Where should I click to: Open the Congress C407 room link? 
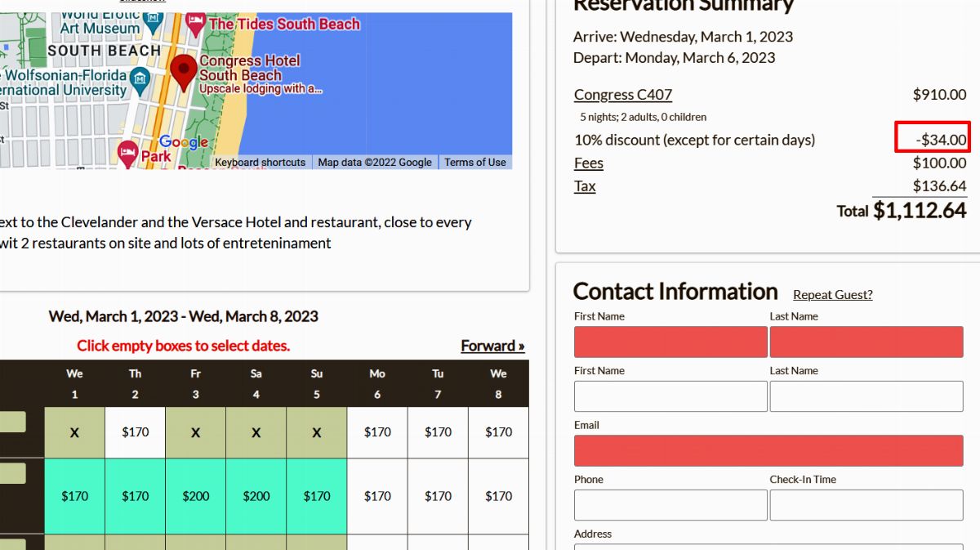pyautogui.click(x=622, y=95)
